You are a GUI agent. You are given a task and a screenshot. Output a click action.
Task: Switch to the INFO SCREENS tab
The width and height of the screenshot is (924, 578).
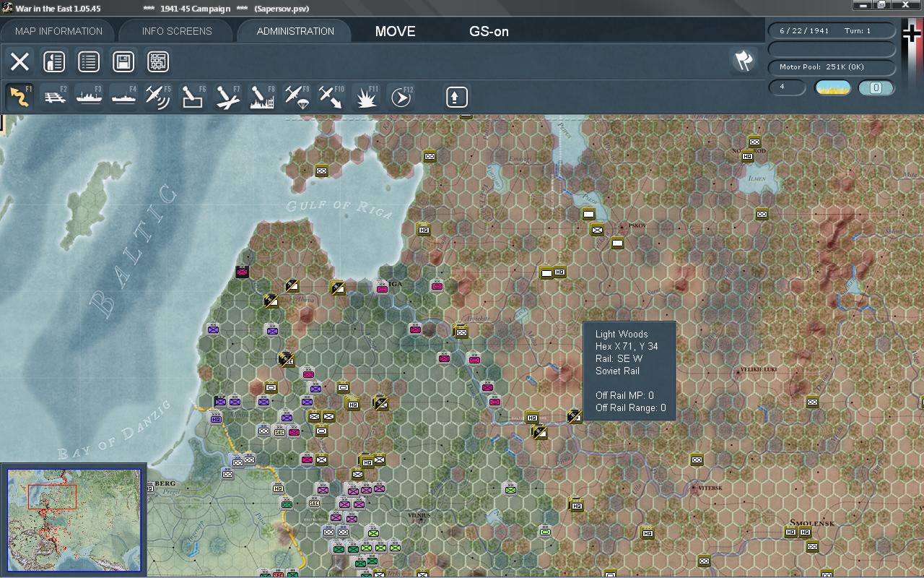(x=177, y=31)
